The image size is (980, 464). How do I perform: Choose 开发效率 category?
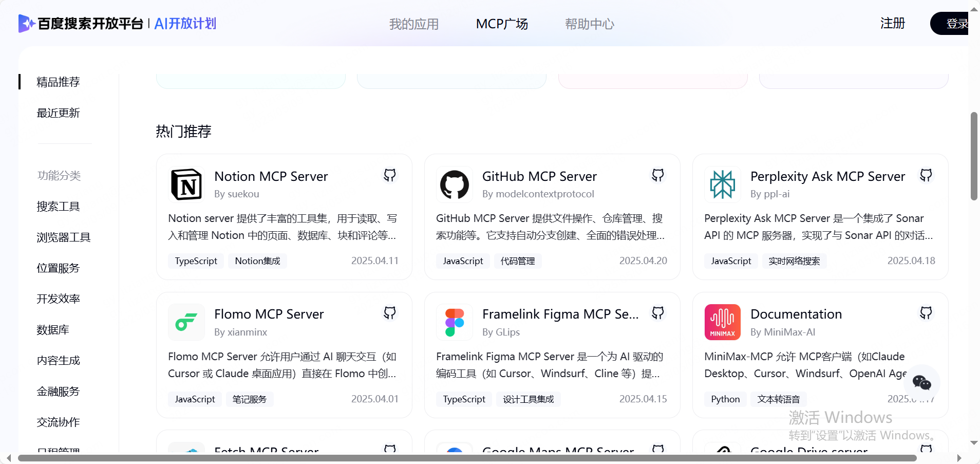pos(58,299)
